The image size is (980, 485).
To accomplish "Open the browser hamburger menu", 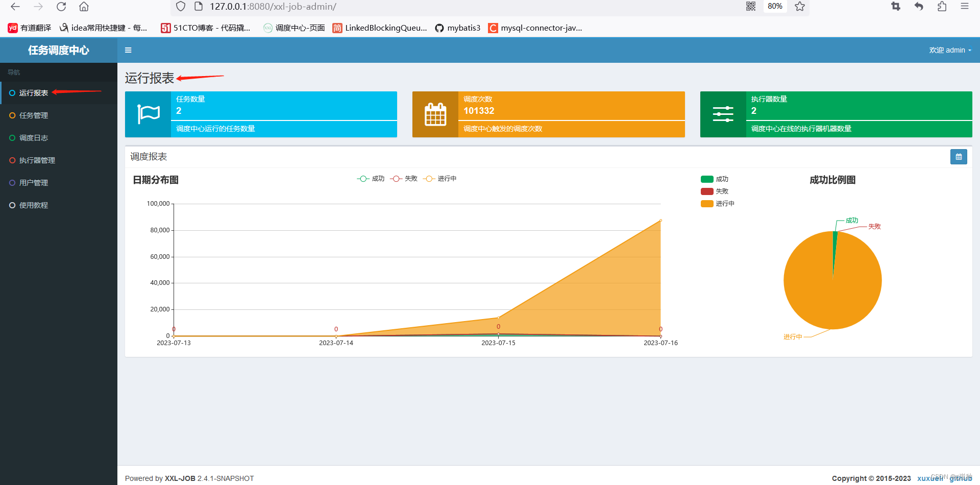I will point(965,6).
